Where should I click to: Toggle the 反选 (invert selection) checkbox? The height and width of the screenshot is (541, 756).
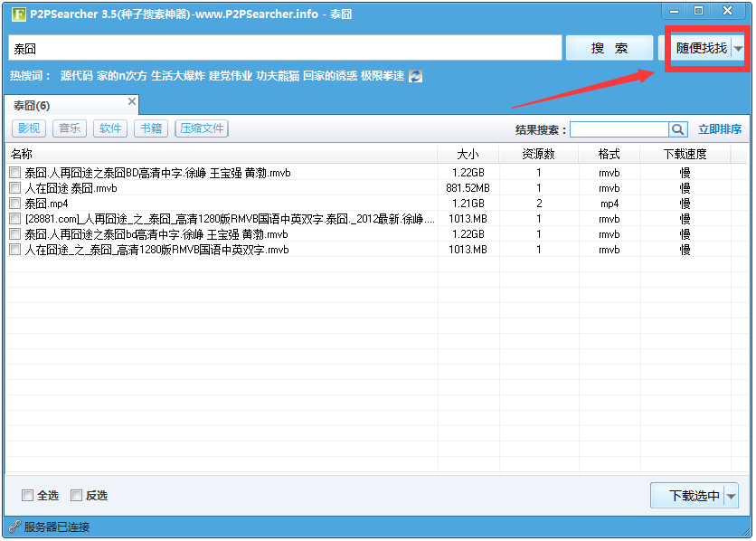click(x=77, y=495)
